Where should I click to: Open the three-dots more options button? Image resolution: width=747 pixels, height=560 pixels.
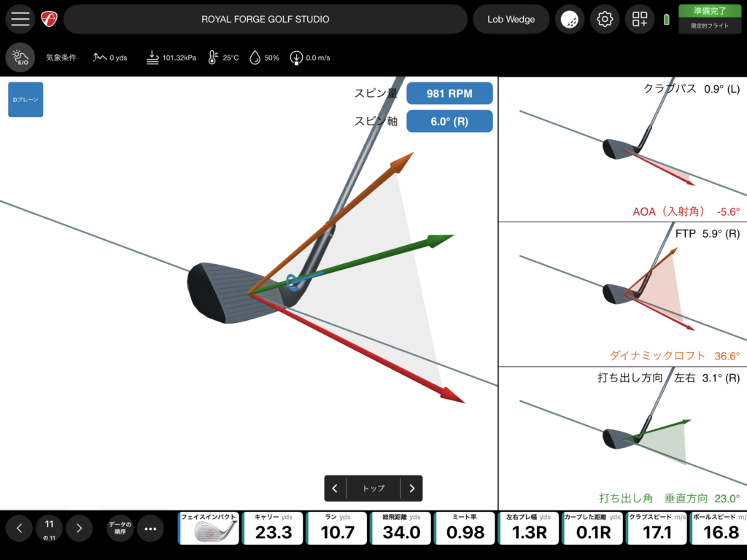tap(150, 529)
